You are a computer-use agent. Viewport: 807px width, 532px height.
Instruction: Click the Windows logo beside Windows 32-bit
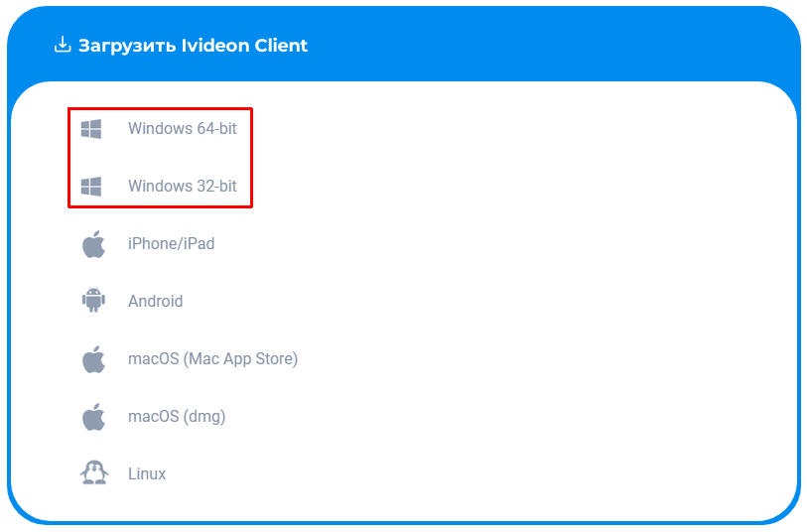pos(91,187)
